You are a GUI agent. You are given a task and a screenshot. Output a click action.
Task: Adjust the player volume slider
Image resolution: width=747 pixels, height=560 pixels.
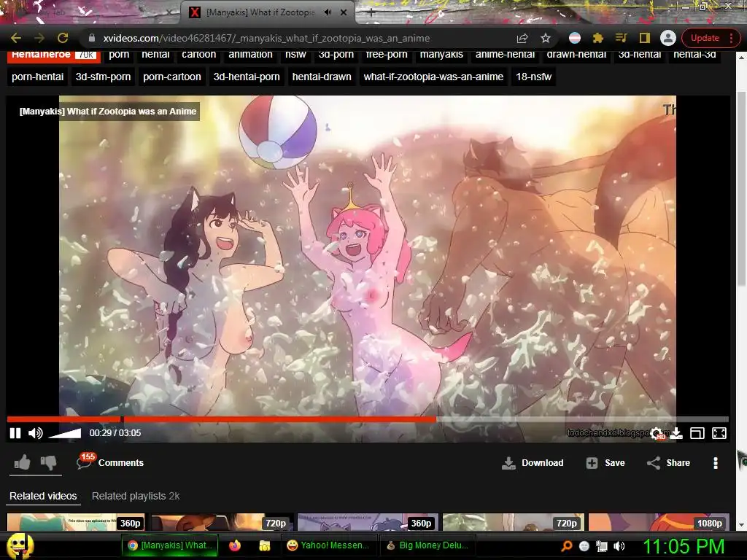(65, 433)
